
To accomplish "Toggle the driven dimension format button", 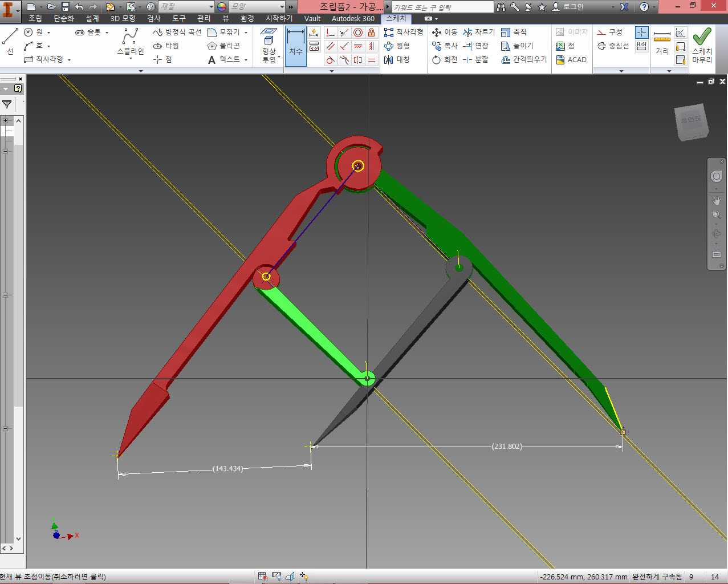I will 641,46.
